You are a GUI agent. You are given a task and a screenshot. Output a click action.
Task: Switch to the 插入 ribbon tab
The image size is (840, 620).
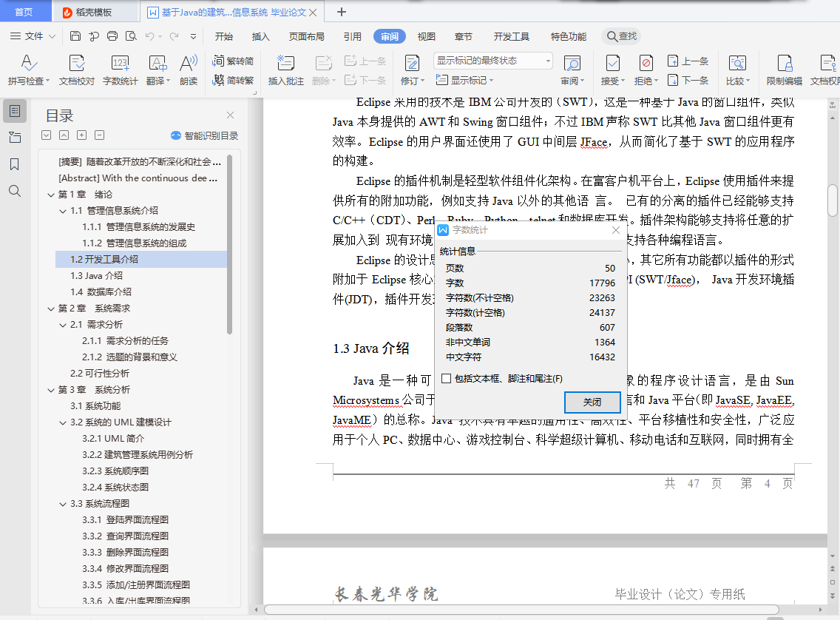pos(260,36)
